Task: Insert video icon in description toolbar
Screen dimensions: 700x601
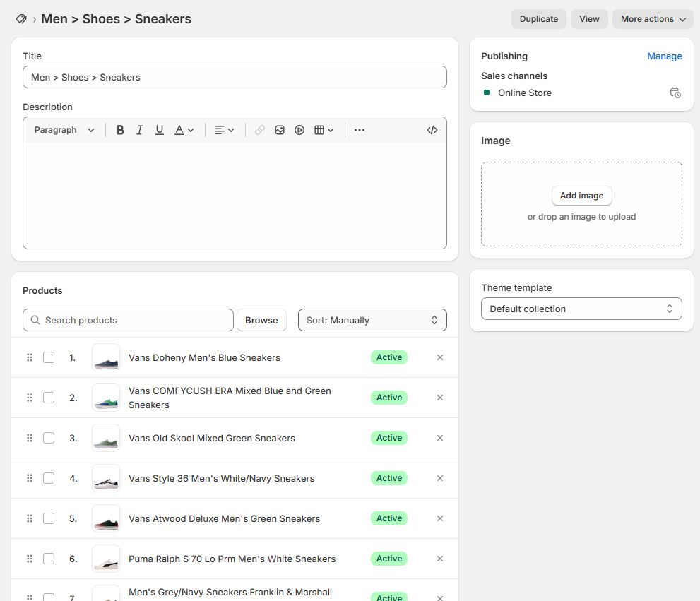Action: [x=299, y=130]
